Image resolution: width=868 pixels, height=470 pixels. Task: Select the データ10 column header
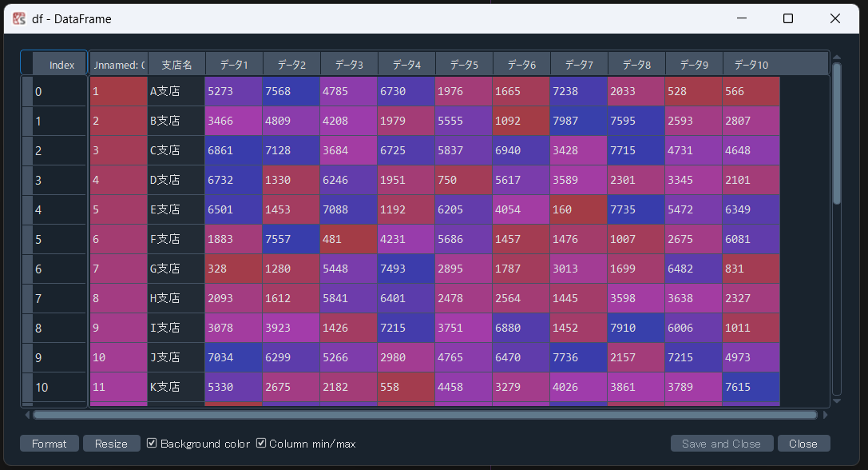[x=751, y=65]
